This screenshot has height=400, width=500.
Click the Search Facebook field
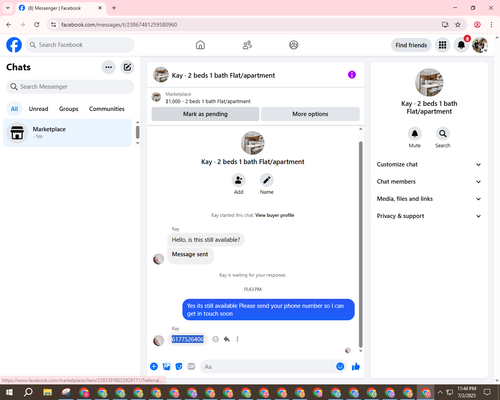(80, 45)
